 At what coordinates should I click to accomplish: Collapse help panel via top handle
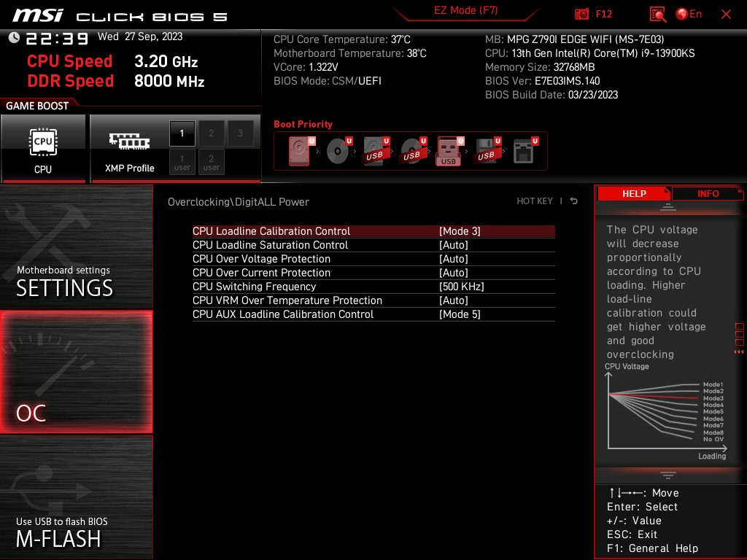click(668, 207)
